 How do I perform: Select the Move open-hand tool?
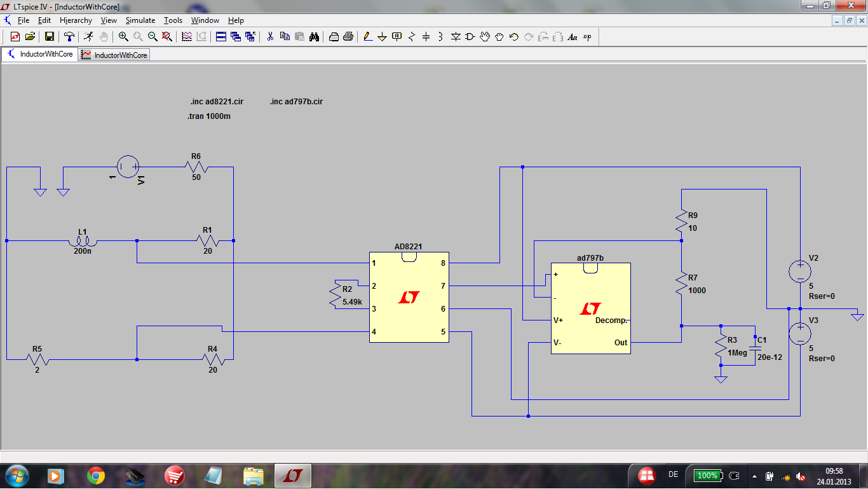485,37
